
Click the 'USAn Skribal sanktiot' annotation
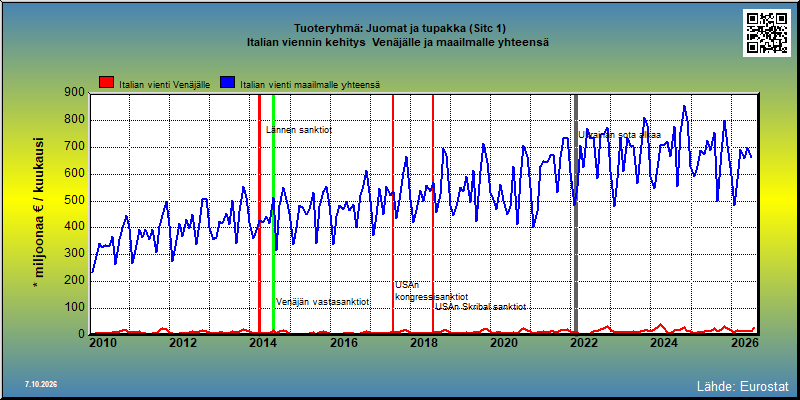coord(480,307)
